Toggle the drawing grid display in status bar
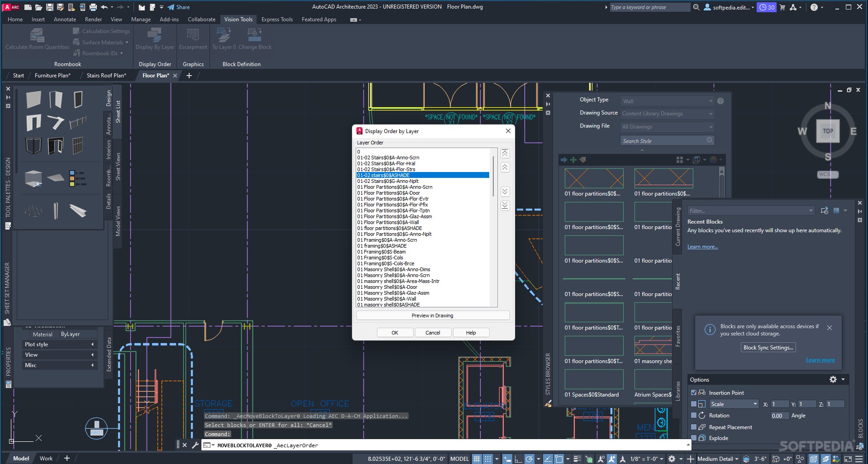This screenshot has height=464, width=868. pos(477,459)
